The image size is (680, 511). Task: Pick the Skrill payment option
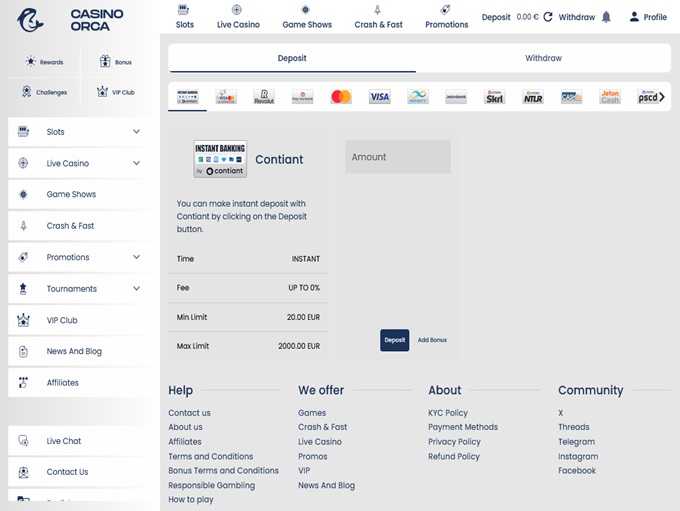tap(494, 97)
